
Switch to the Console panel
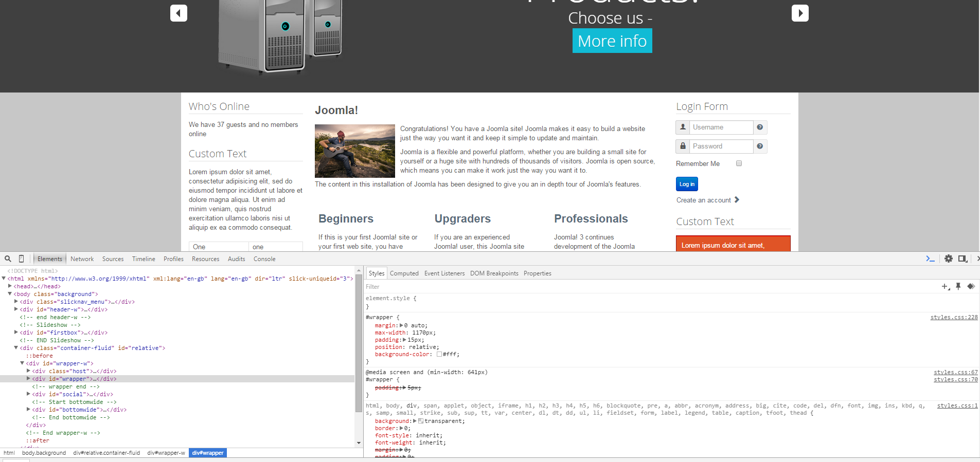pyautogui.click(x=264, y=259)
